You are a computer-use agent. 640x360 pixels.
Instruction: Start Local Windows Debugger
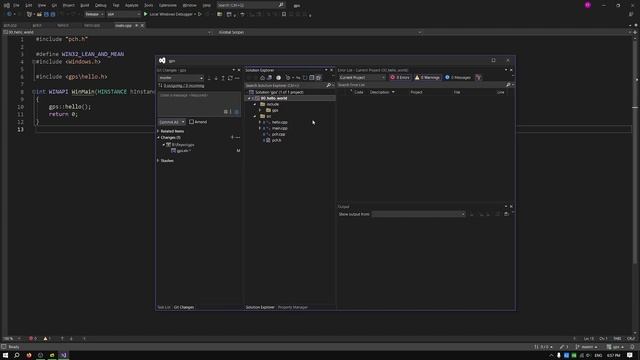170,14
